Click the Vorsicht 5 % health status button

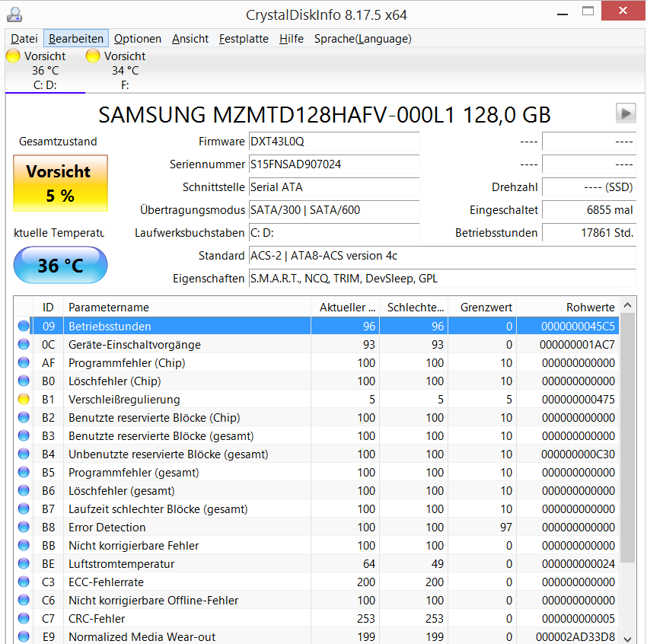pyautogui.click(x=61, y=183)
